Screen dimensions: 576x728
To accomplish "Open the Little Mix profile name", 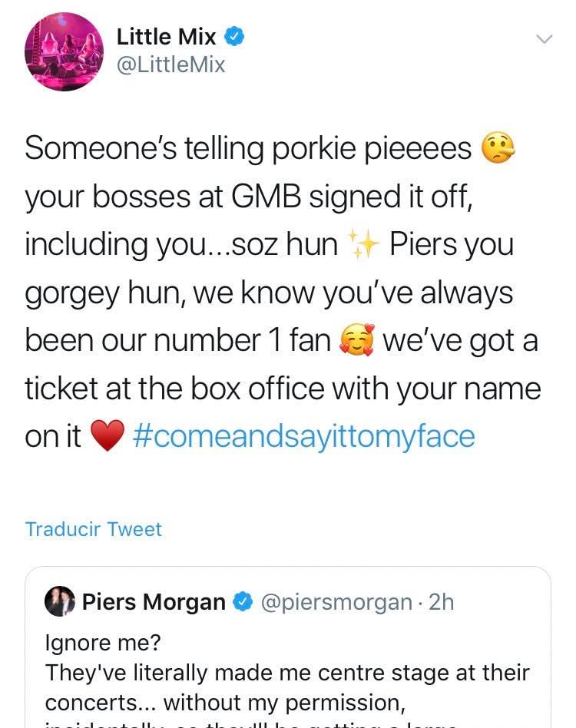I will point(166,36).
